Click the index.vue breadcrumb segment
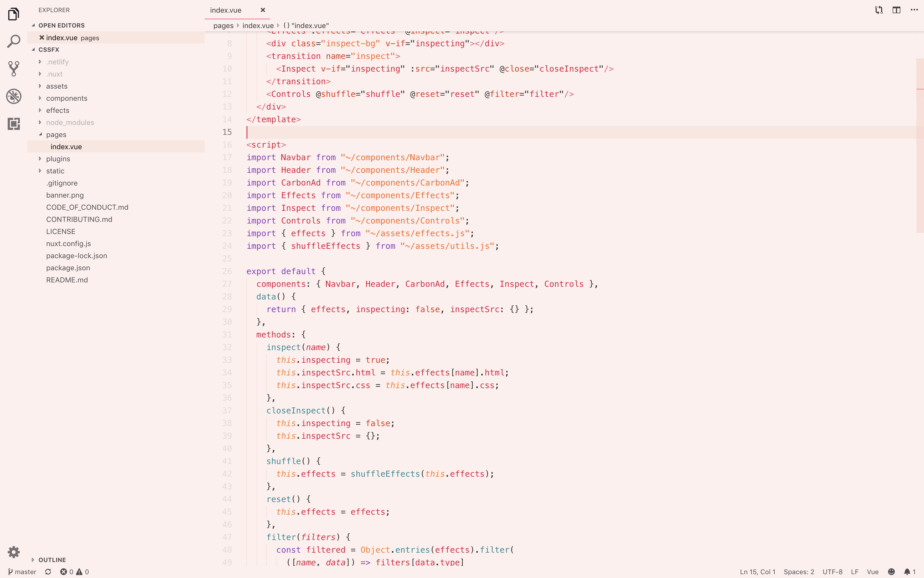Image resolution: width=924 pixels, height=578 pixels. (258, 26)
